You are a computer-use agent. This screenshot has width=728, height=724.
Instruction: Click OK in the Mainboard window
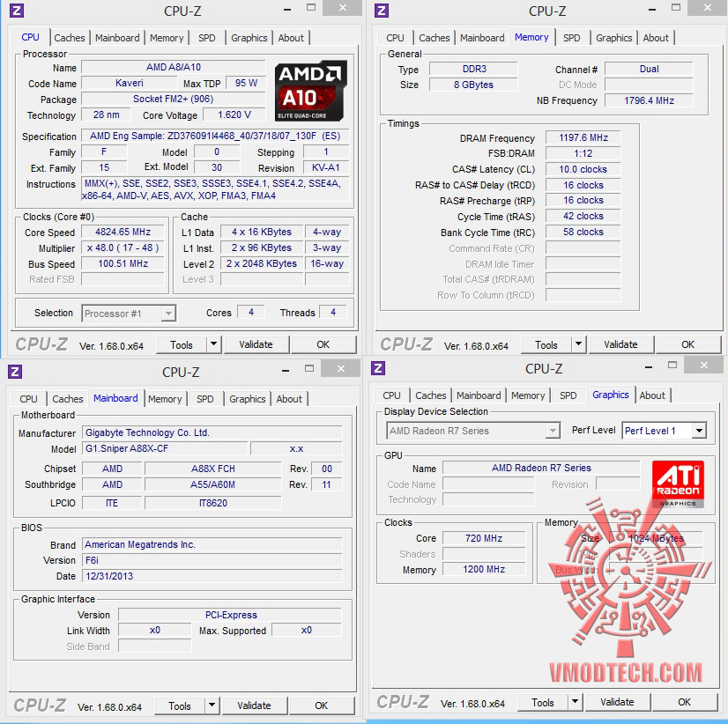(322, 706)
